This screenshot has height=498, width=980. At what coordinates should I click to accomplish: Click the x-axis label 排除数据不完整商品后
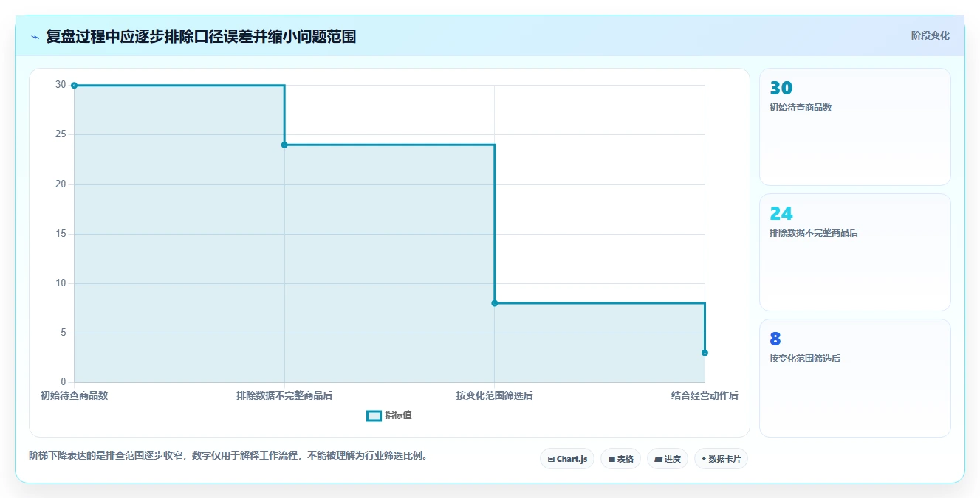(284, 395)
